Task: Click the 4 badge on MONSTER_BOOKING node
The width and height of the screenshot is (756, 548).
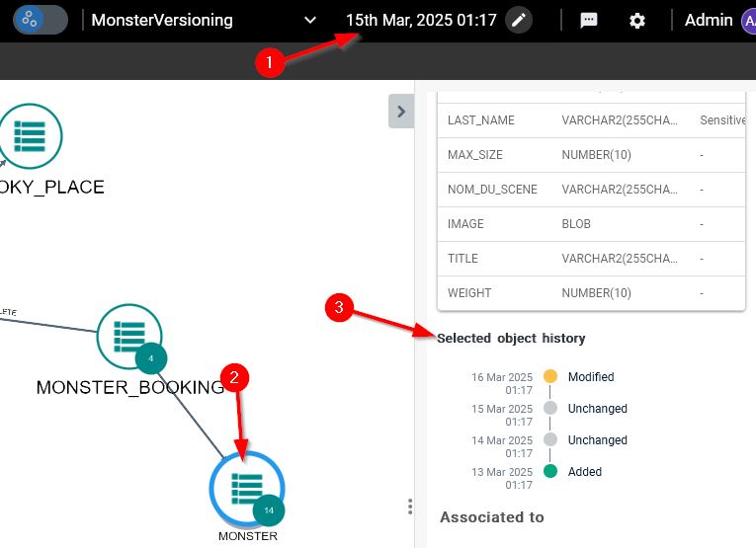Action: pos(151,357)
